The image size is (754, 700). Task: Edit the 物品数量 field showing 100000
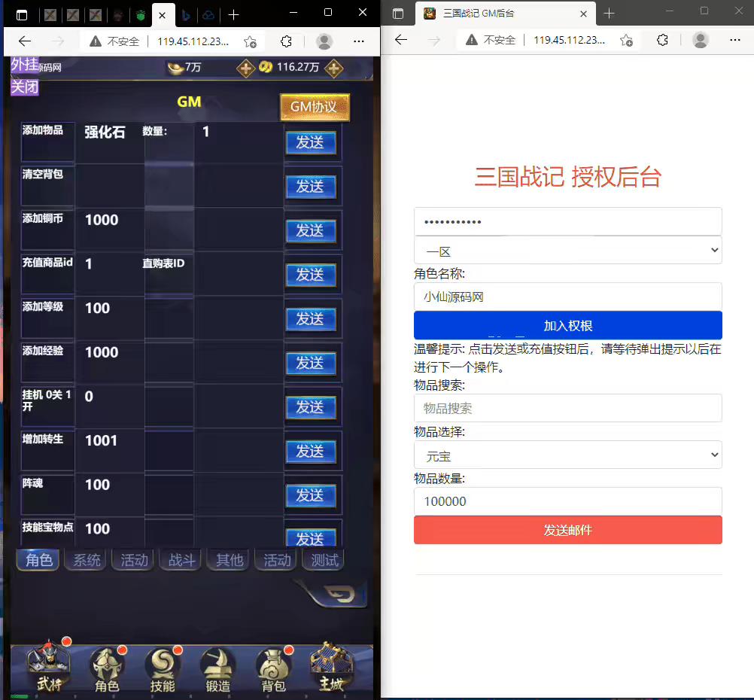(568, 501)
